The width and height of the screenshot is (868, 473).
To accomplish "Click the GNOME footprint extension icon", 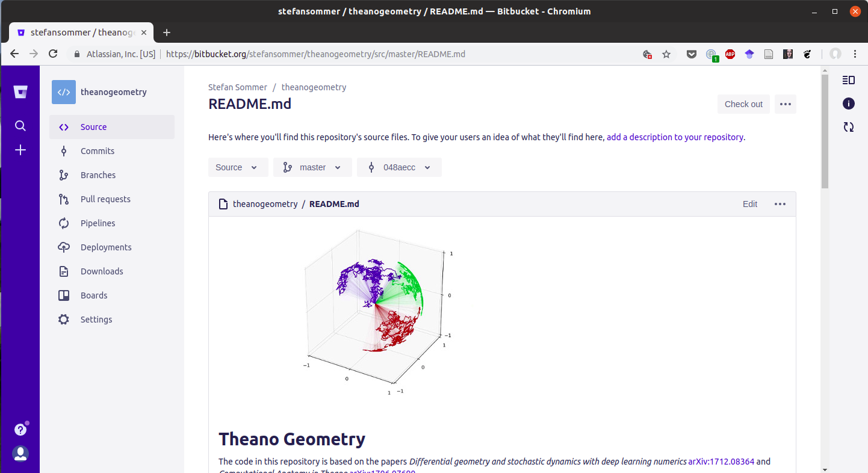I will tap(807, 54).
